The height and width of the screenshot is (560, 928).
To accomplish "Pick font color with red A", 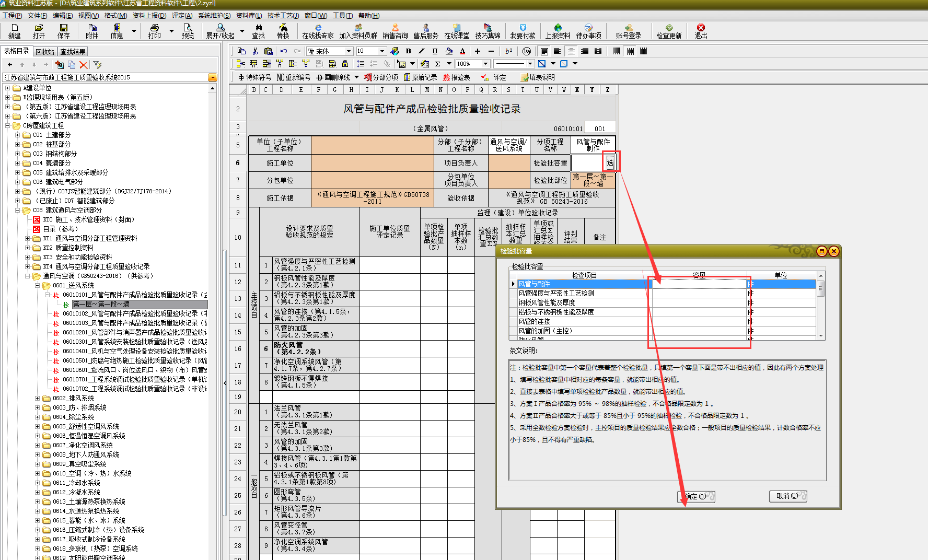I will [x=462, y=51].
